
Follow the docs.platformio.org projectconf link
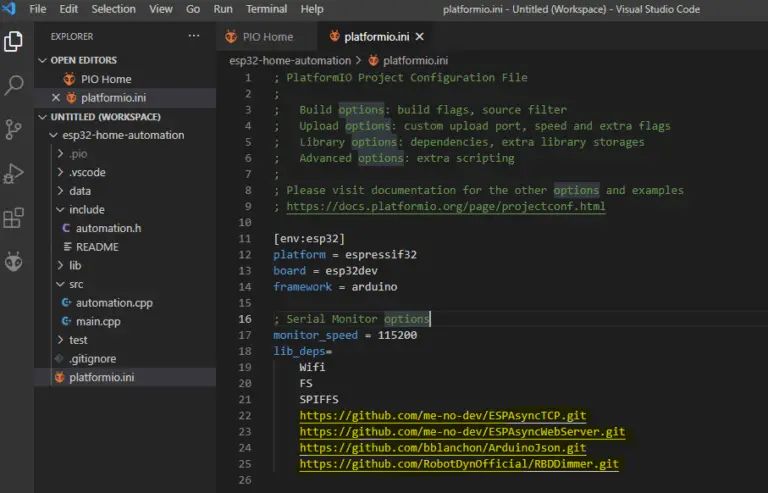coord(445,207)
